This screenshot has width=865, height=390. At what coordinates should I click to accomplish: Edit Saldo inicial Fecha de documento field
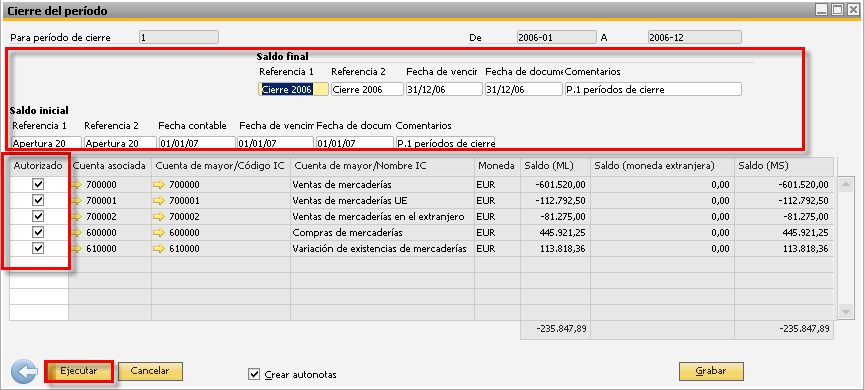point(355,143)
